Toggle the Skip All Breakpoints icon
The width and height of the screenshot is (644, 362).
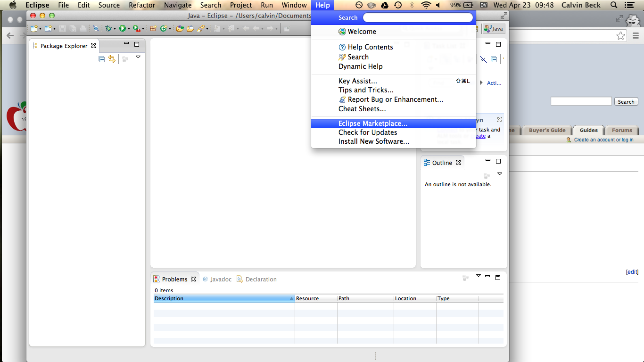pyautogui.click(x=96, y=29)
